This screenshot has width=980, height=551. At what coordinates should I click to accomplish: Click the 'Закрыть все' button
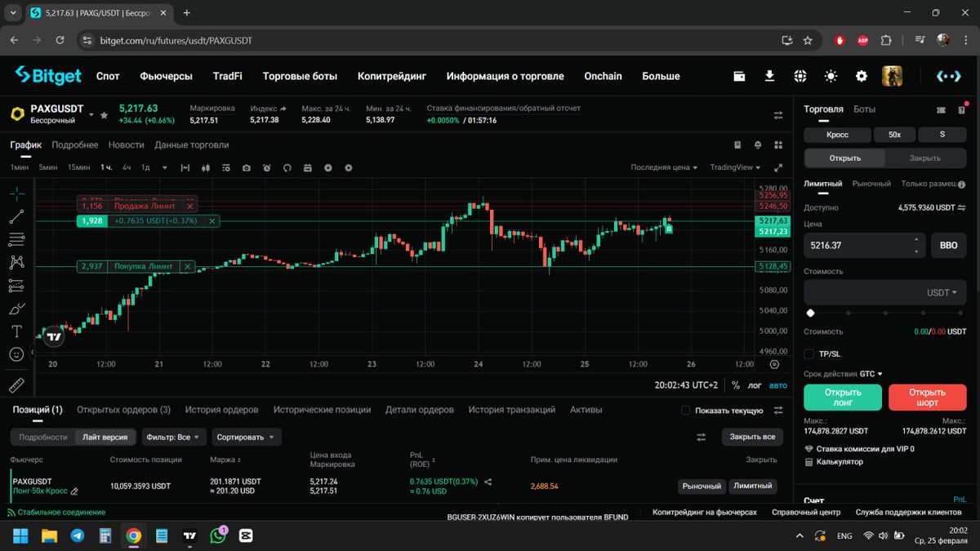[752, 437]
